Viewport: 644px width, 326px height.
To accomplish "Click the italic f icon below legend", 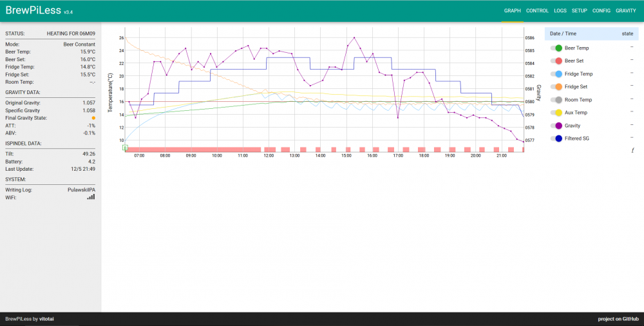I will pyautogui.click(x=632, y=150).
